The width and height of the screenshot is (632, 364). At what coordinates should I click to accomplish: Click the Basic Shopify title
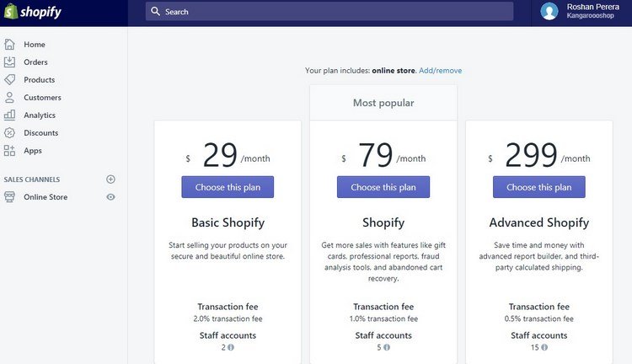coord(228,222)
